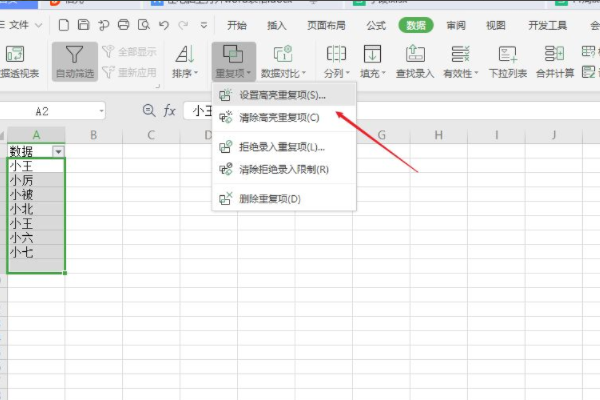Screen dimensions: 600x400
Task: Click the ribbon sort group dialog launcher
Action: pyautogui.click(x=158, y=87)
